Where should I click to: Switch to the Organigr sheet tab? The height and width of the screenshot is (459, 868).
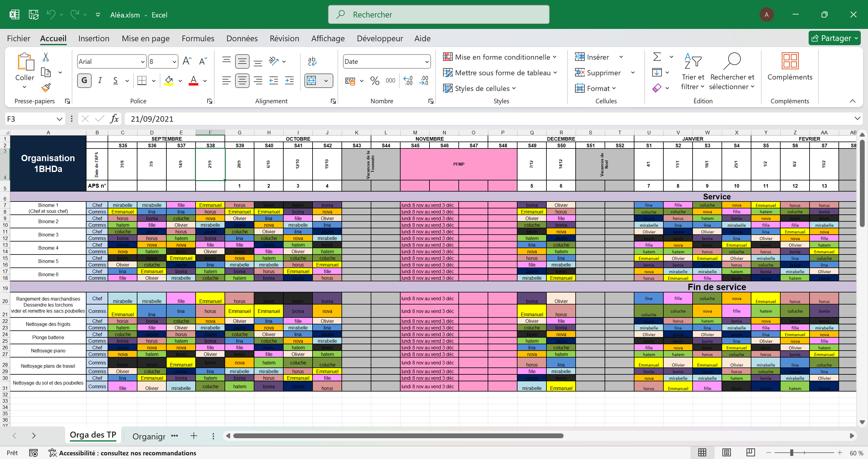pyautogui.click(x=149, y=436)
